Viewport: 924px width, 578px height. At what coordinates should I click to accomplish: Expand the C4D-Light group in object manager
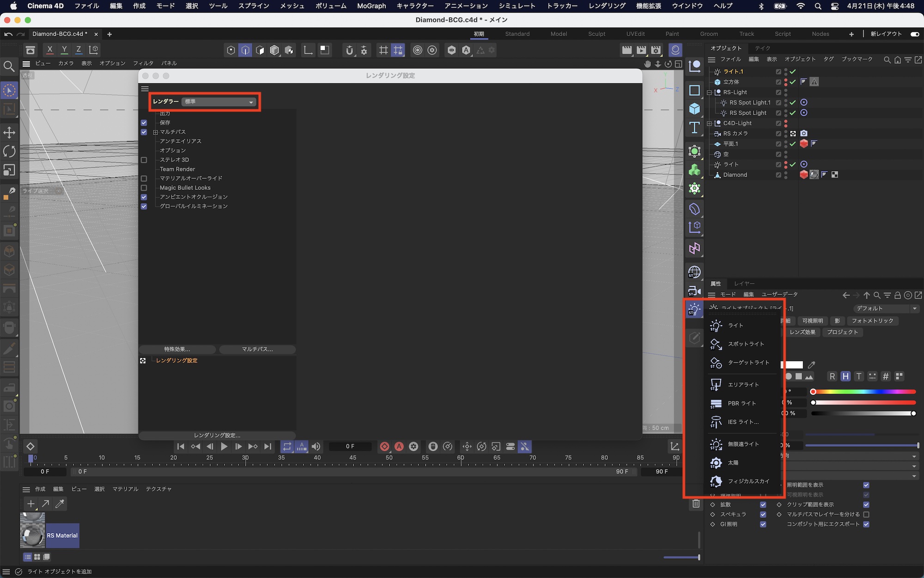point(710,123)
